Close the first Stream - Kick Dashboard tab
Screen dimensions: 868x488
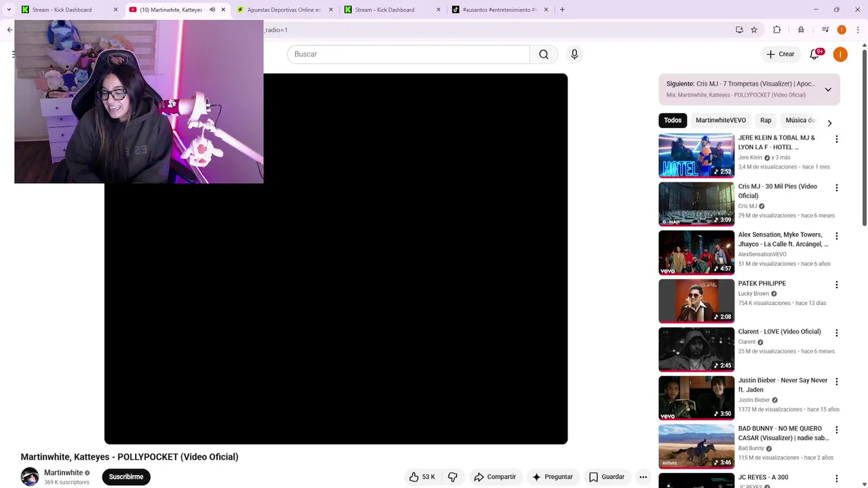pyautogui.click(x=115, y=9)
